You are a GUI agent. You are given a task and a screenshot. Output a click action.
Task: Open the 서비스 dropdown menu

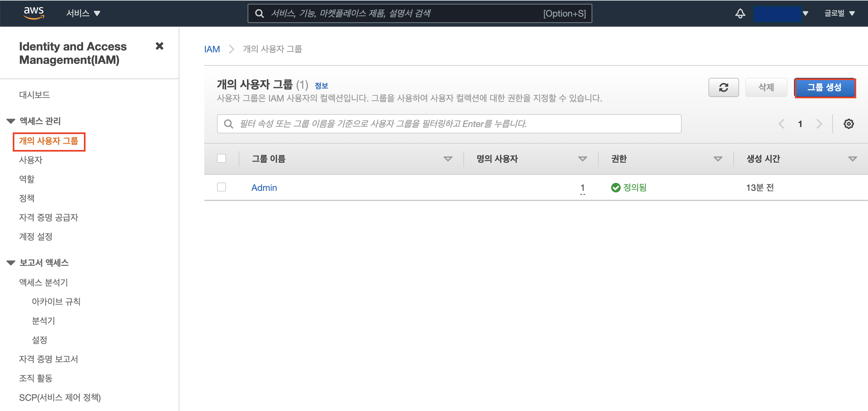83,13
